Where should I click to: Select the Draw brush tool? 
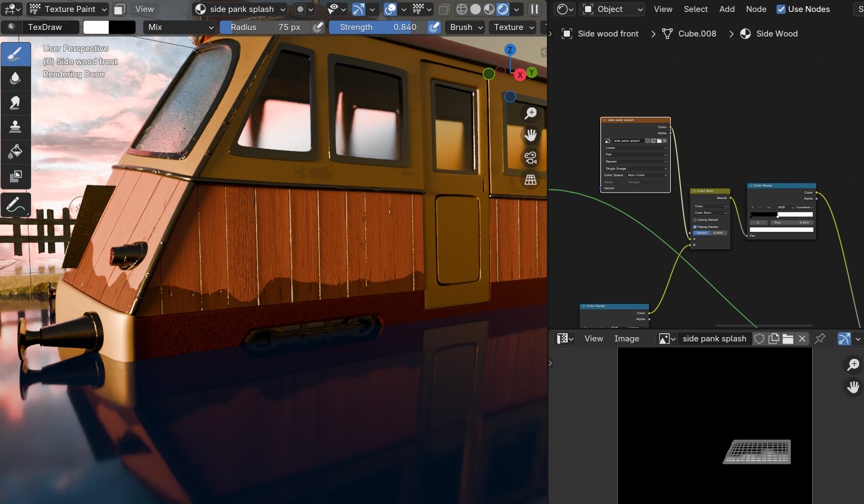15,53
